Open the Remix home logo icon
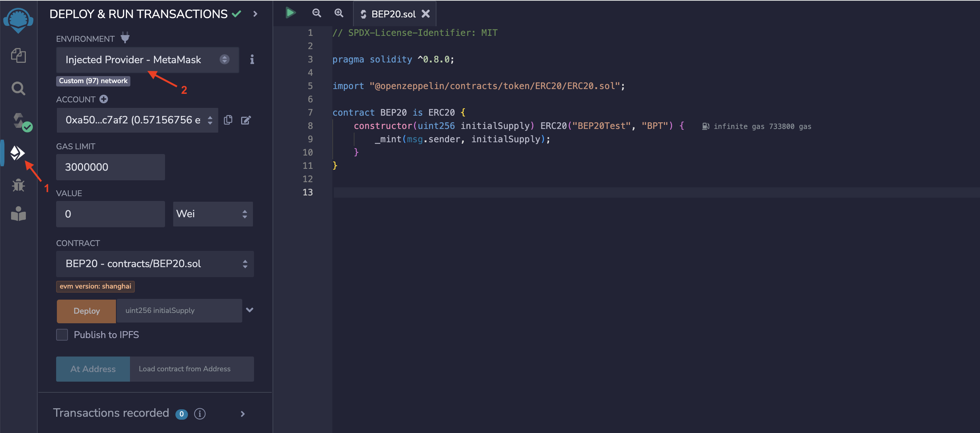This screenshot has width=980, height=433. point(18,20)
